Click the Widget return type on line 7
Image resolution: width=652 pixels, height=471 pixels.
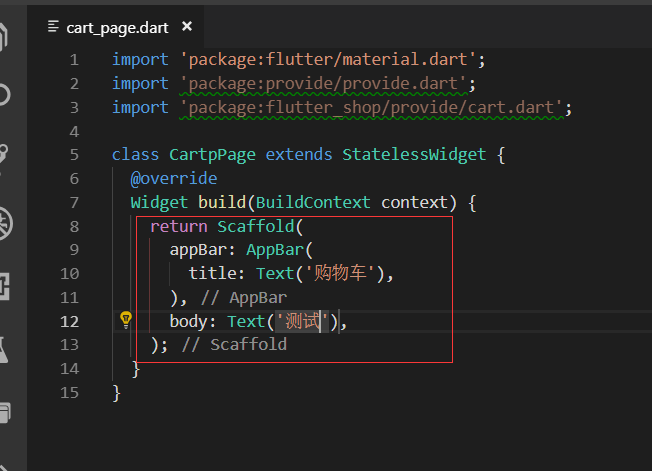pyautogui.click(x=159, y=202)
